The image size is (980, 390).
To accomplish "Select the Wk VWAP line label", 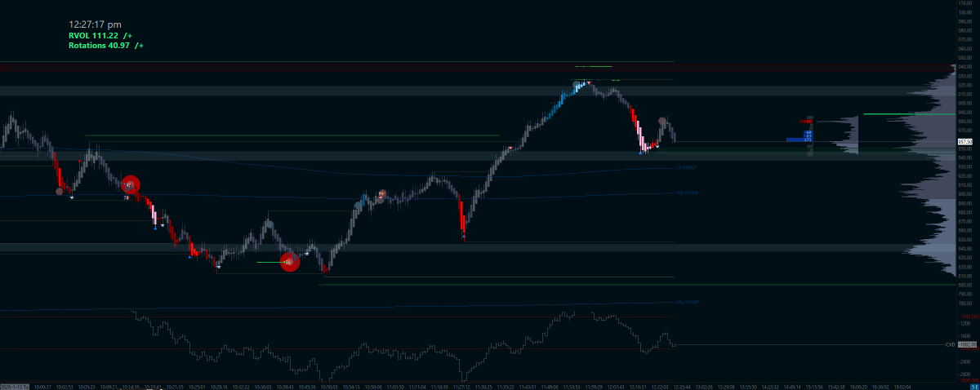I will pos(687,193).
